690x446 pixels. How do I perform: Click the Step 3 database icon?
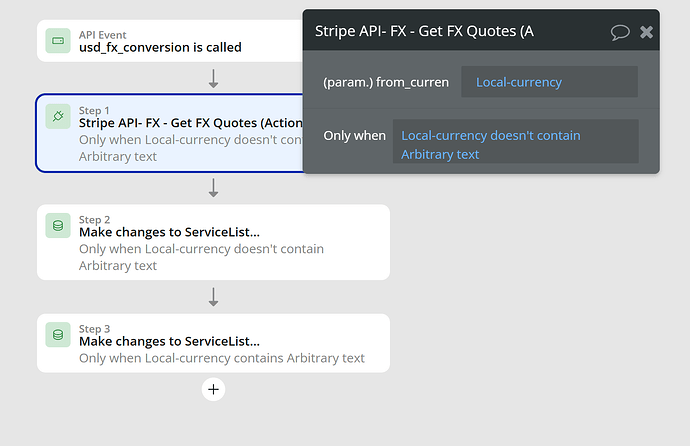click(58, 335)
